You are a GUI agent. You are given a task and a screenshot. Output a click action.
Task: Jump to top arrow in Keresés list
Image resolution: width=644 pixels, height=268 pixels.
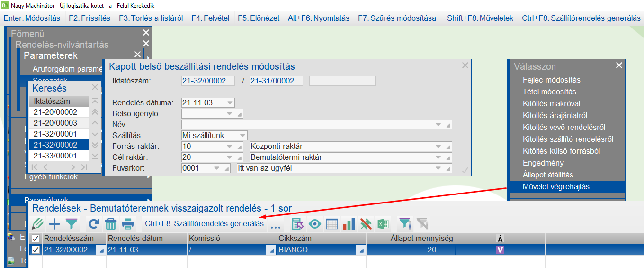pos(95,101)
